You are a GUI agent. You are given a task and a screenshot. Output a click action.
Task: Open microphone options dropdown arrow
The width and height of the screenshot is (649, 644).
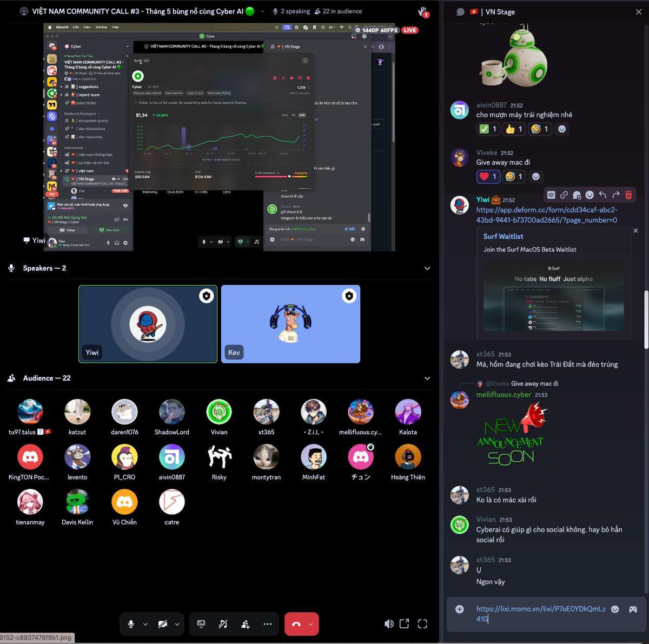click(145, 624)
